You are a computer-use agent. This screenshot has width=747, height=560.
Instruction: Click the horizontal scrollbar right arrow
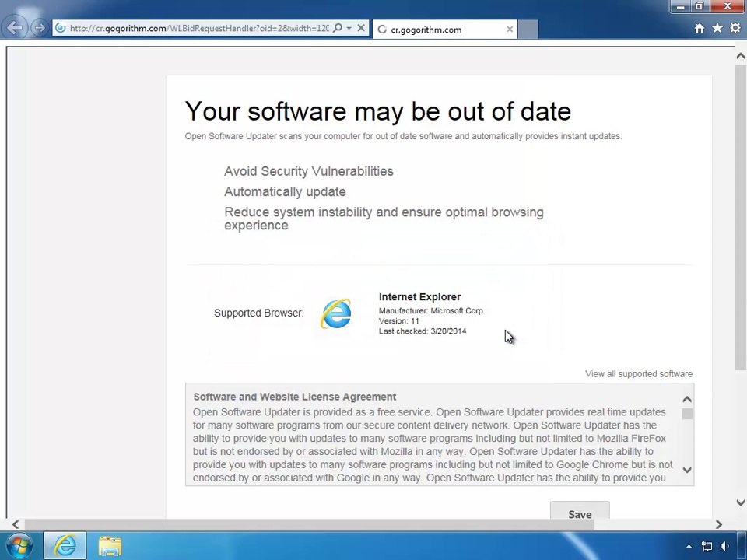[x=718, y=524]
